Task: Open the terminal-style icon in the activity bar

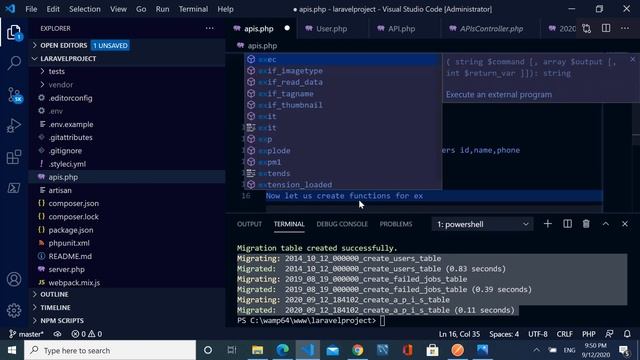Action: click(x=14, y=188)
